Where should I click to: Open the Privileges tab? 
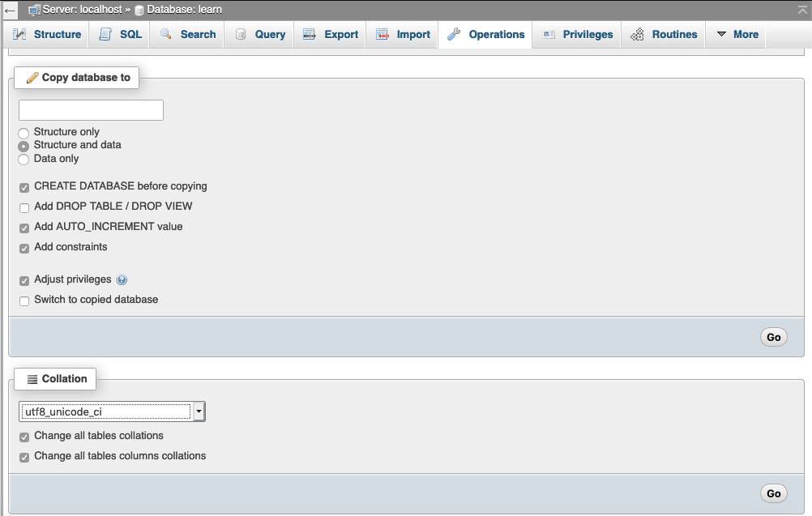(x=578, y=34)
